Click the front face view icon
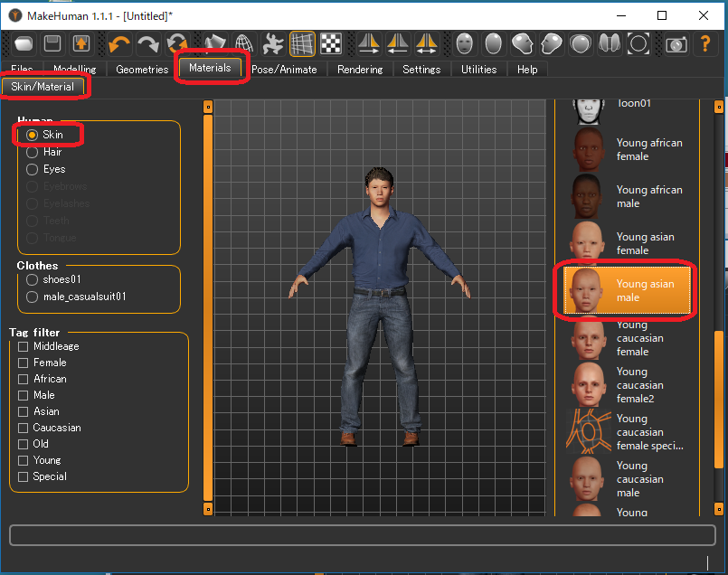 464,43
